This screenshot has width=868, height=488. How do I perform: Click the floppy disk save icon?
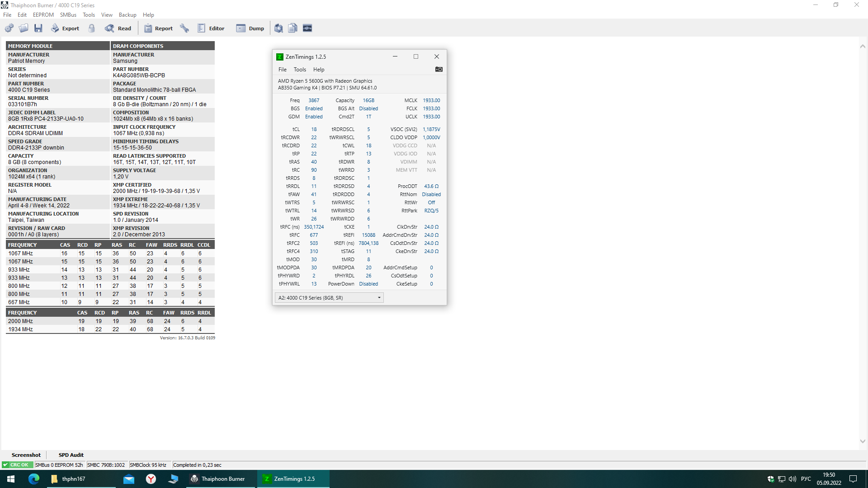click(x=38, y=28)
